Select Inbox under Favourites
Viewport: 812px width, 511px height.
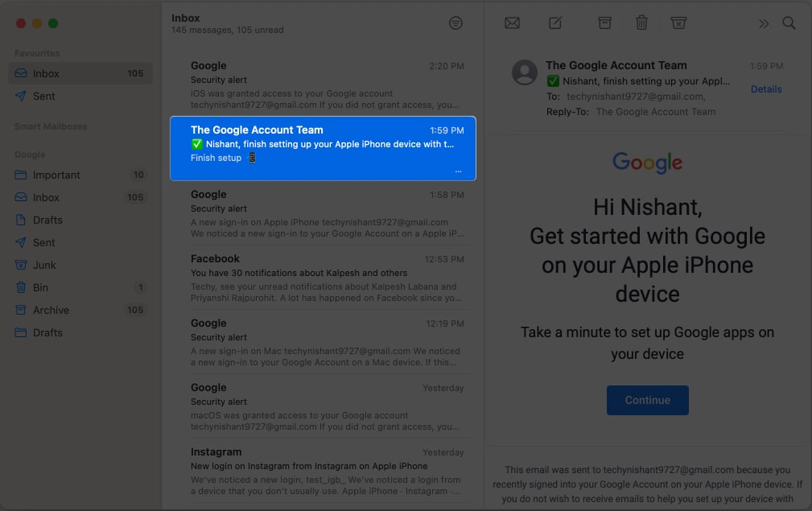click(x=80, y=73)
